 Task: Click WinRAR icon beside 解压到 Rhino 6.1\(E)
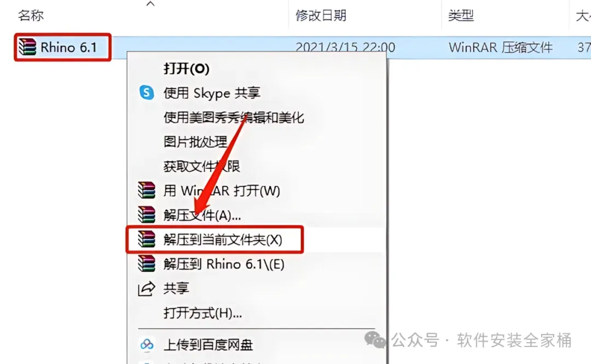point(147,263)
